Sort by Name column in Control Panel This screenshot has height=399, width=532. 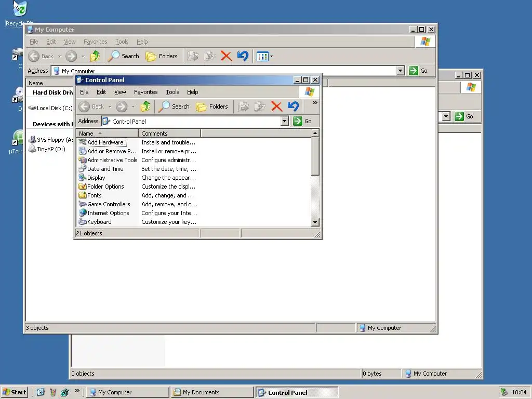point(107,134)
